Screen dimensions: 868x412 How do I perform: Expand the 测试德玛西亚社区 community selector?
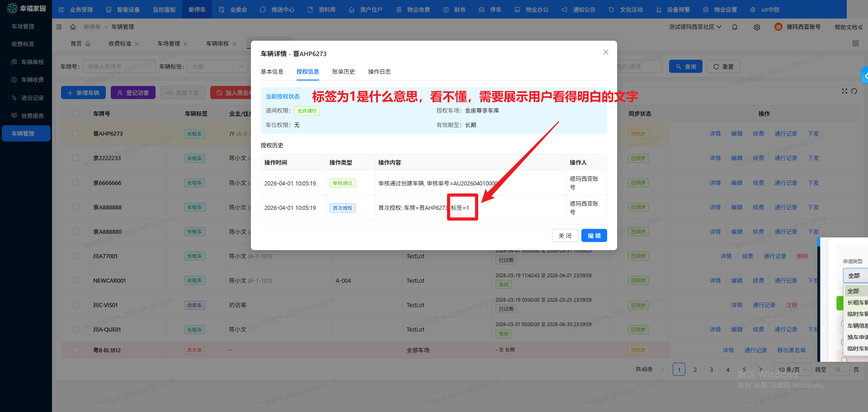coord(695,27)
